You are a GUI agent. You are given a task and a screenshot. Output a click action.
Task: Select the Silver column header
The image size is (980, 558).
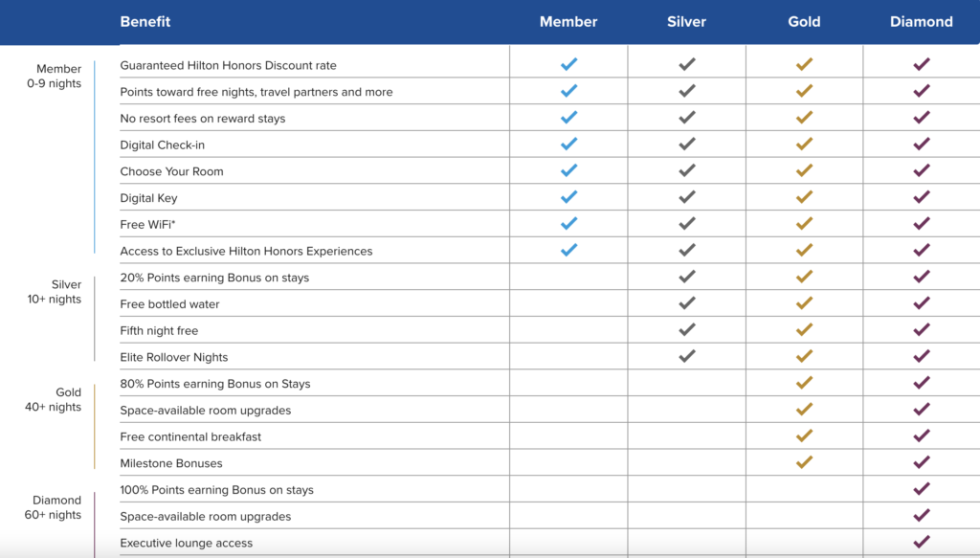686,22
